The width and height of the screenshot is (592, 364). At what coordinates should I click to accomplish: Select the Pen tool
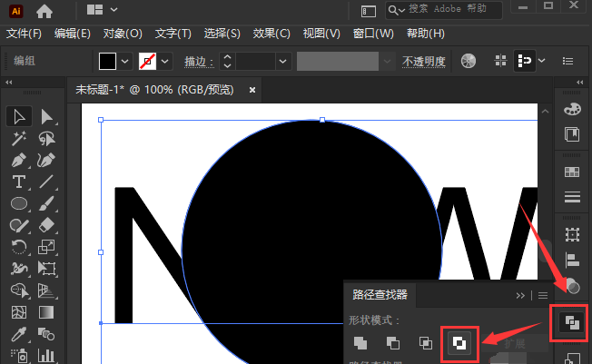(x=19, y=161)
